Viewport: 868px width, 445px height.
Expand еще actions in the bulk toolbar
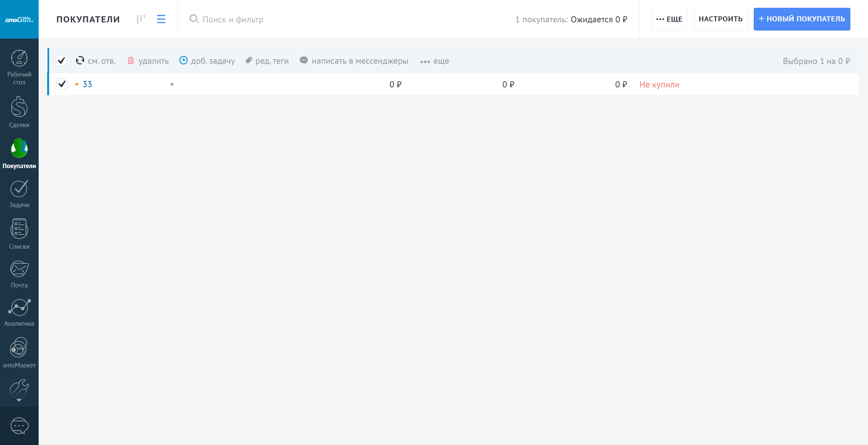[434, 61]
